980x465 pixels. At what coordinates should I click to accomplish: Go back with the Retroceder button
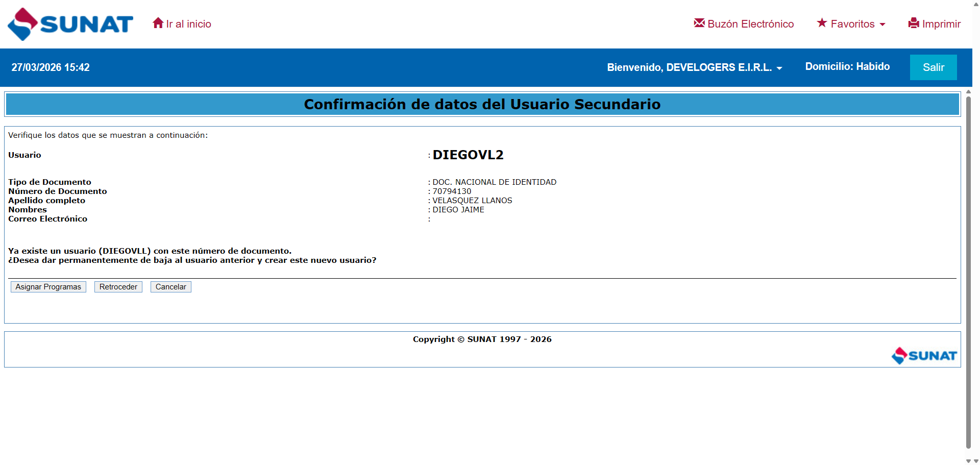click(118, 287)
